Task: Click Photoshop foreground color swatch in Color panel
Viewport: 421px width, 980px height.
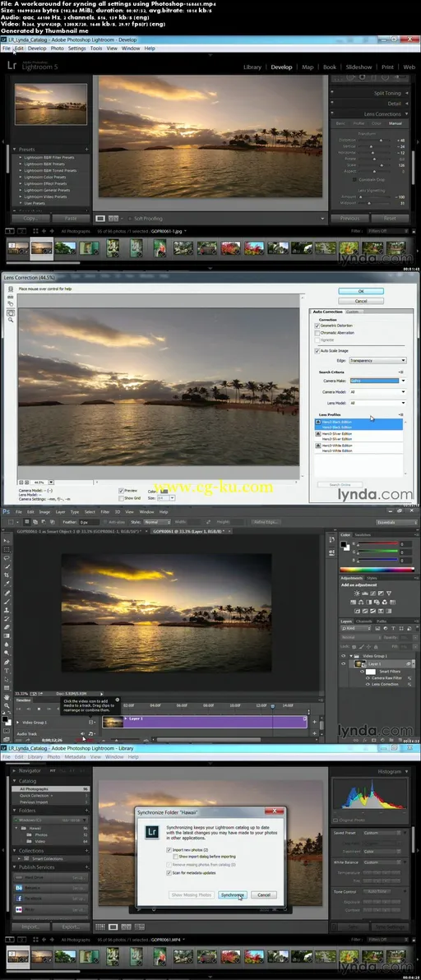Action: 345,544
